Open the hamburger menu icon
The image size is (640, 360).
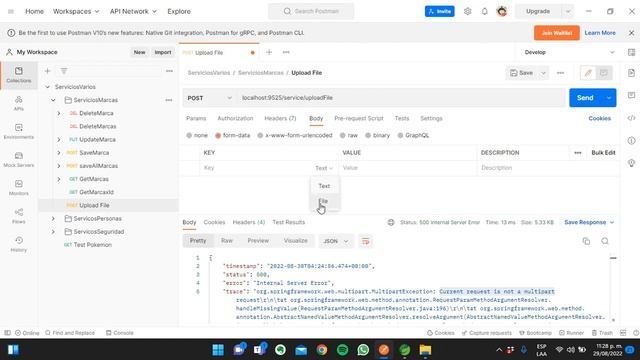pos(11,11)
